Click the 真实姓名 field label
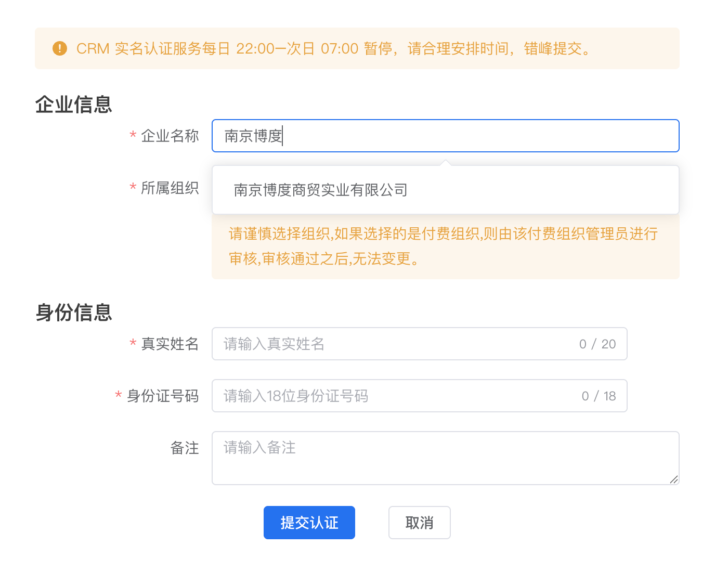Viewport: 728px width, 572px height. (170, 344)
